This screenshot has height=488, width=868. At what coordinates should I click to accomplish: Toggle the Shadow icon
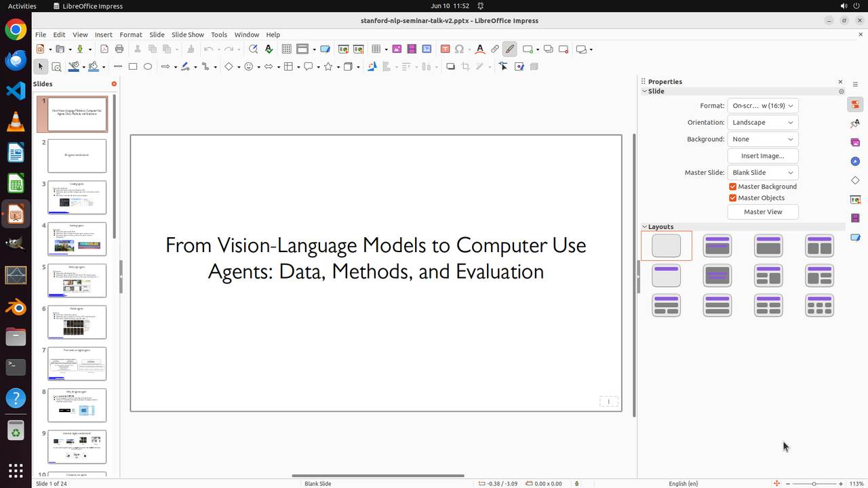coord(450,66)
